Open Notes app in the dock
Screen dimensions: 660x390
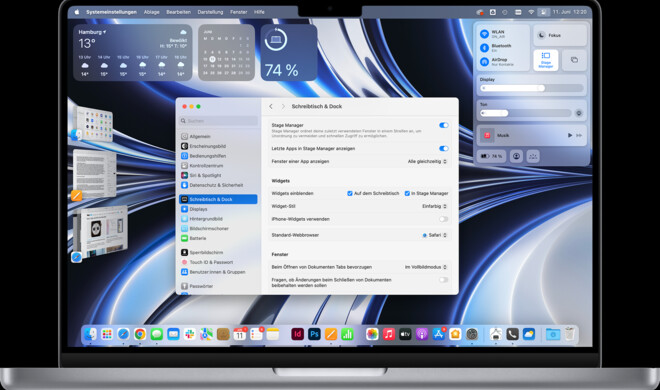[273, 334]
